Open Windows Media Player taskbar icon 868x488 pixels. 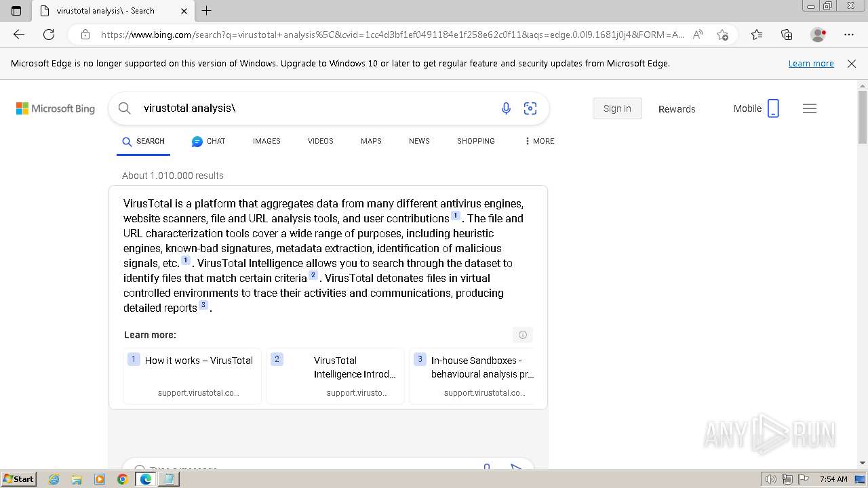[100, 479]
